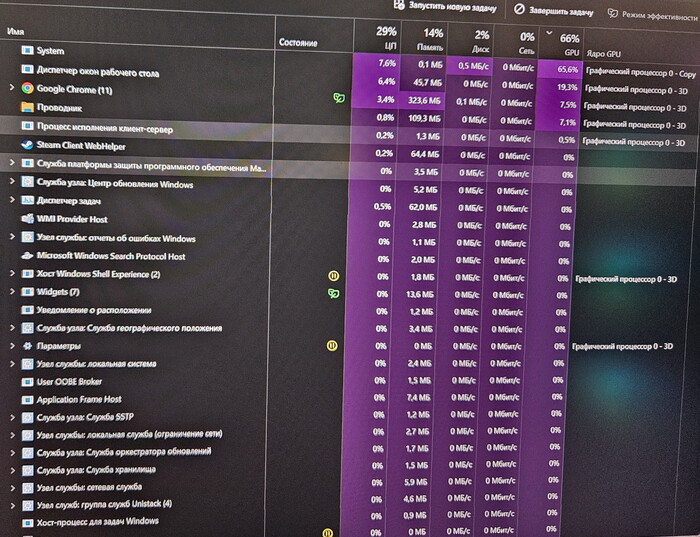Click Служба узла: Служба хранилища icon
The width and height of the screenshot is (700, 537).
click(27, 470)
